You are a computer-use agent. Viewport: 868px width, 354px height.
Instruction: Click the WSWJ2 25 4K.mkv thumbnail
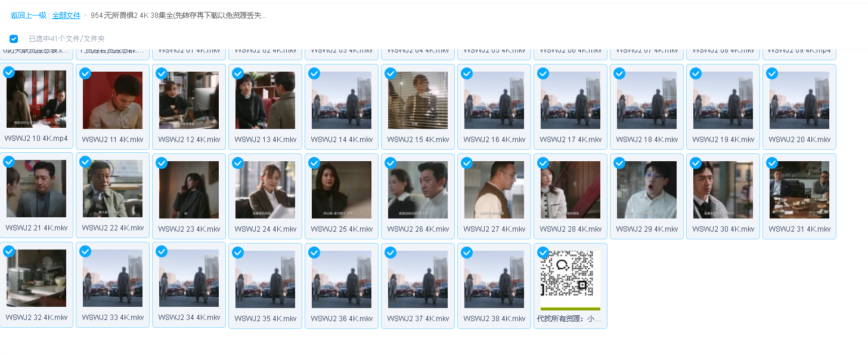click(342, 190)
